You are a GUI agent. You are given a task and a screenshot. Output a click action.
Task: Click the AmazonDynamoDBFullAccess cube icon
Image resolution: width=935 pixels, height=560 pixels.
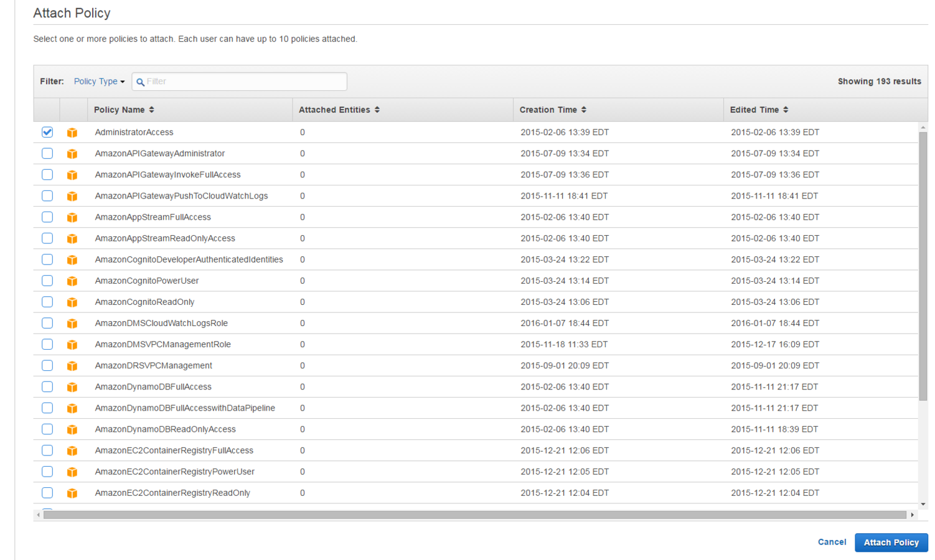pos(72,387)
